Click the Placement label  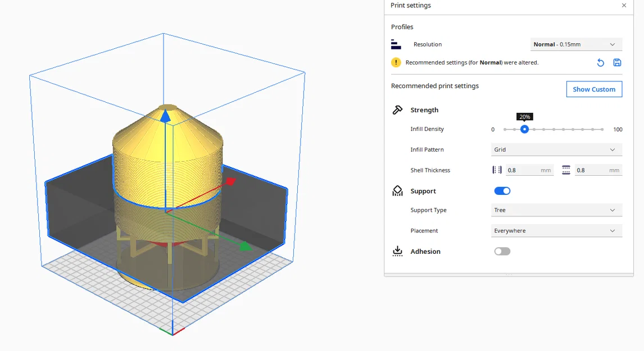click(424, 231)
